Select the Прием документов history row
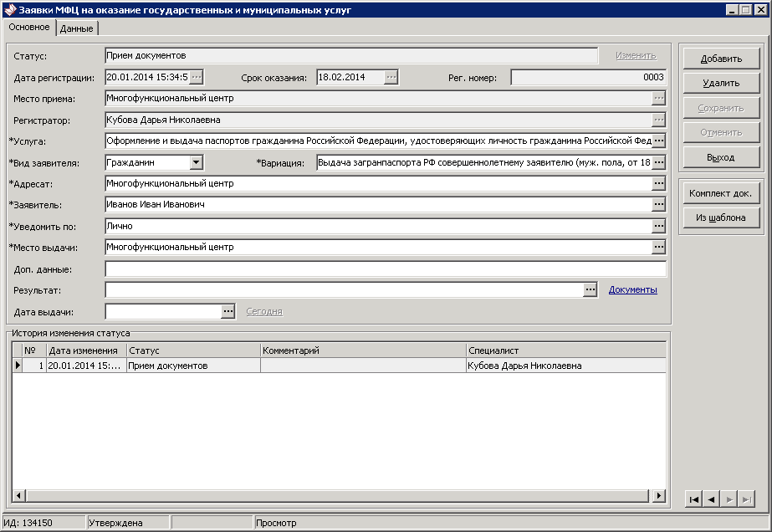The image size is (772, 532). tap(192, 366)
